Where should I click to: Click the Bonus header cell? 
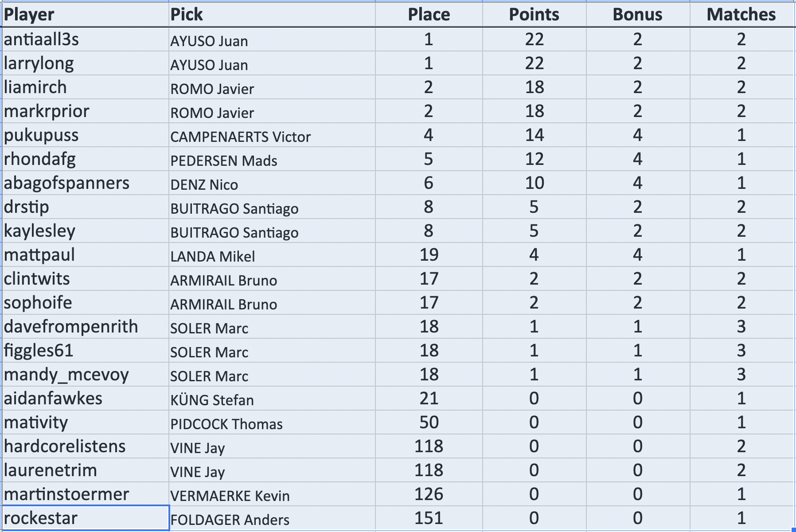[637, 15]
